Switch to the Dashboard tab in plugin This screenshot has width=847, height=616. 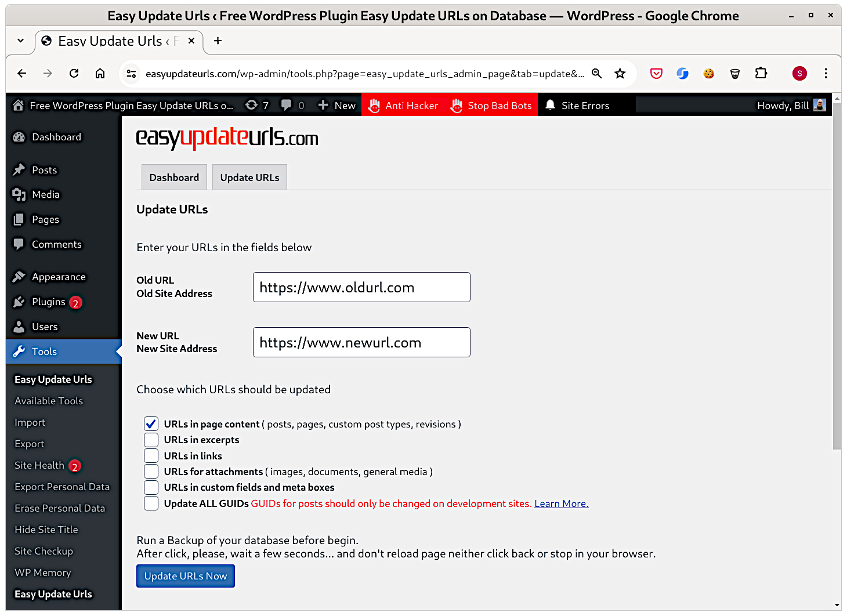pos(174,177)
